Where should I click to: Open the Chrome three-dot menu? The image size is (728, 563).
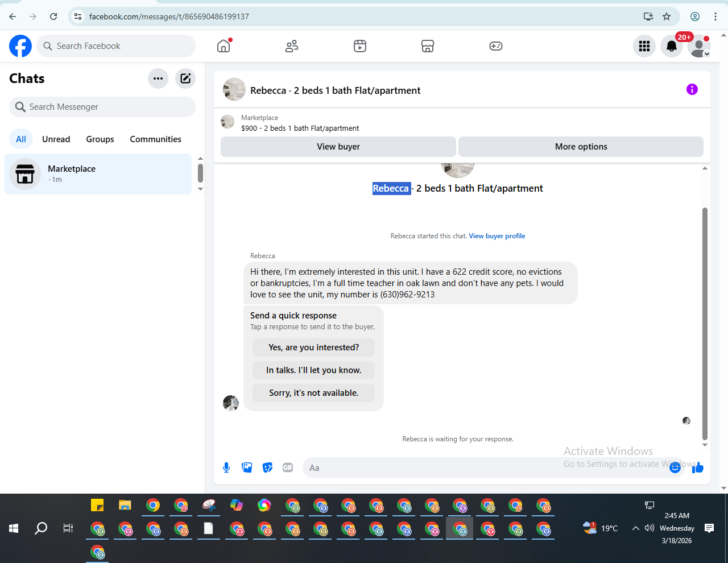pos(715,16)
